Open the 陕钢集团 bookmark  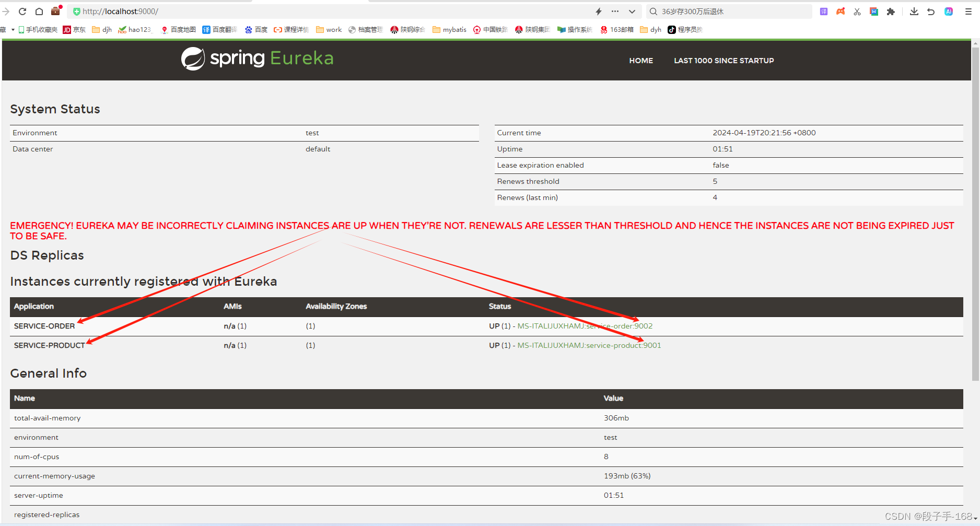[x=532, y=30]
